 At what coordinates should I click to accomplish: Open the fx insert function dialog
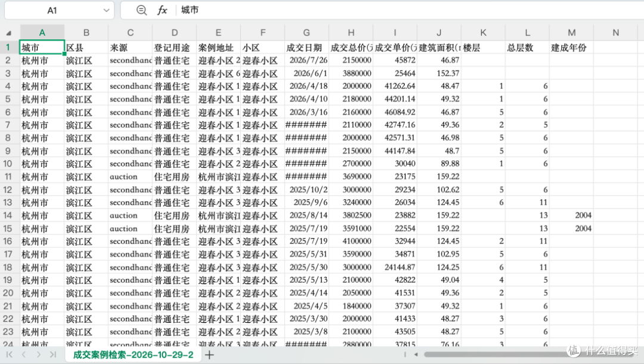pyautogui.click(x=162, y=10)
